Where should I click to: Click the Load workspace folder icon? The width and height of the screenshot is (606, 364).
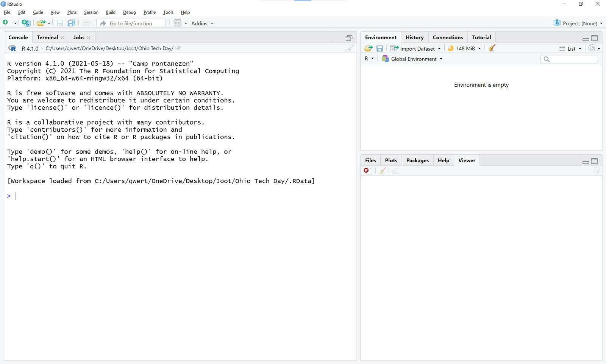point(368,48)
